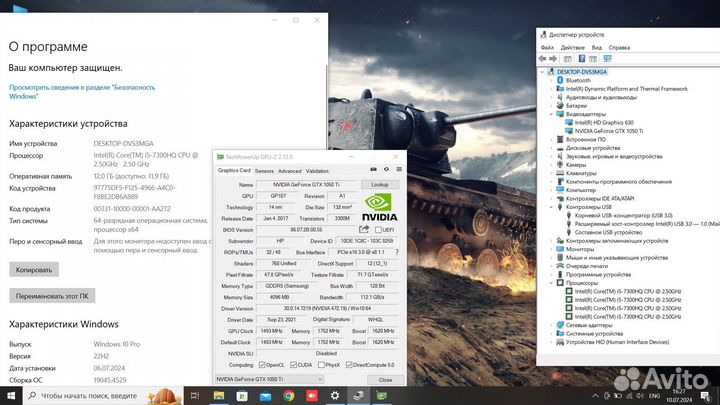Click the NVIDIA logo in GPU-Z
Image resolution: width=720 pixels, height=405 pixels.
pos(379,207)
